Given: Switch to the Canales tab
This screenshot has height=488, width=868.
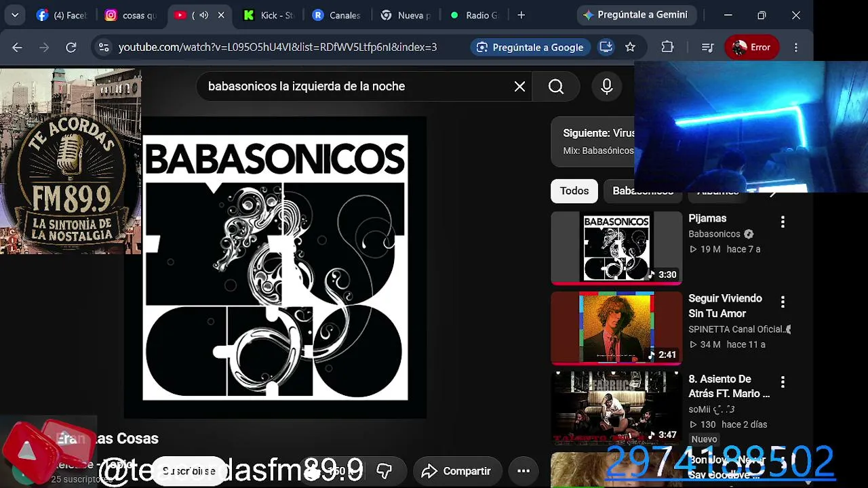Looking at the screenshot, I should (x=337, y=15).
